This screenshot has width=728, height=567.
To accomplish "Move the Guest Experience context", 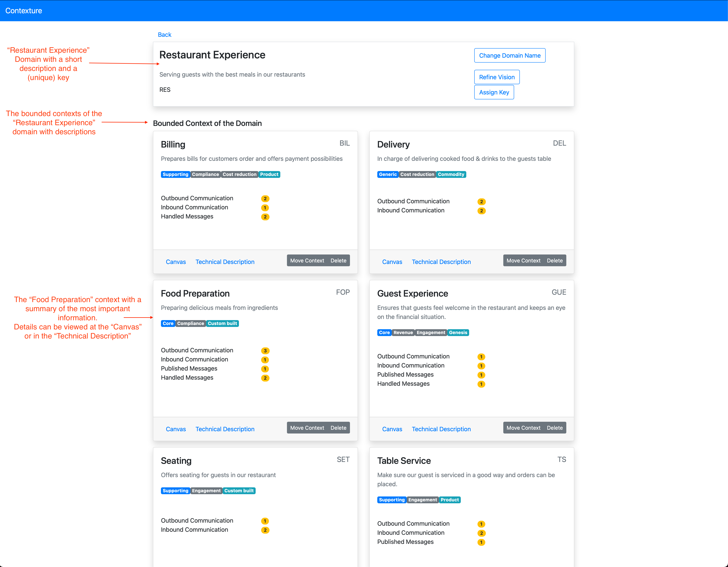I will coord(523,428).
